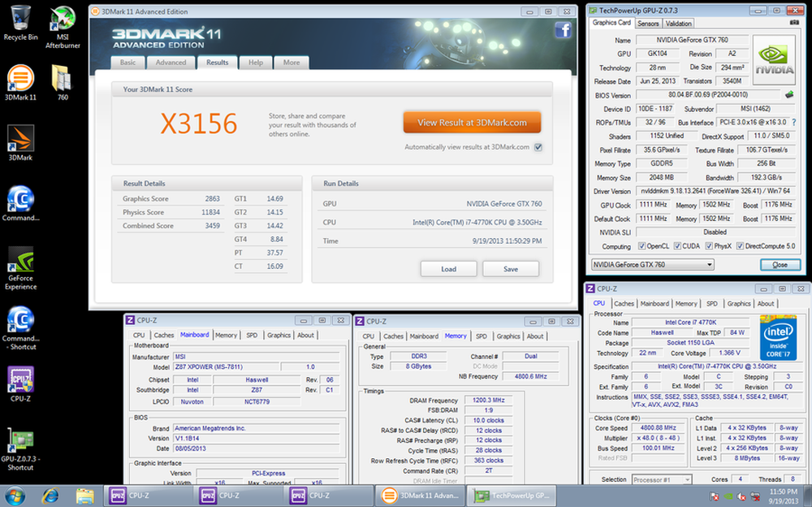
Task: Click the Save button in 3DMark 11
Action: click(511, 269)
